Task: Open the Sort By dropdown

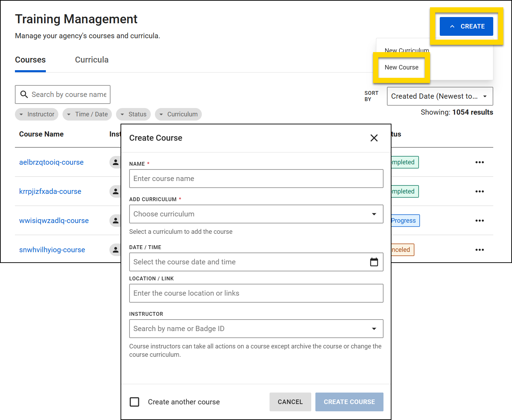Action: pyautogui.click(x=440, y=96)
